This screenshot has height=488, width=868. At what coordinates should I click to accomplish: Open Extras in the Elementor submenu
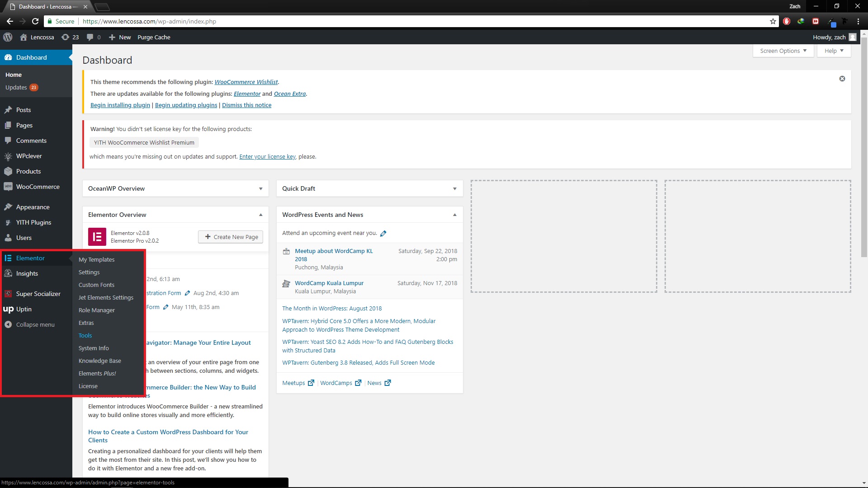[86, 323]
